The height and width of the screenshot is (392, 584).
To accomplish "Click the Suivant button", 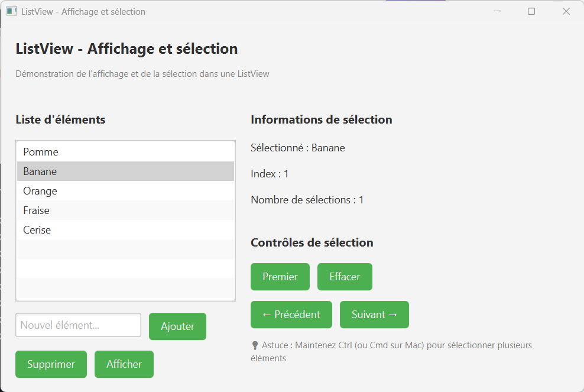I will point(374,315).
